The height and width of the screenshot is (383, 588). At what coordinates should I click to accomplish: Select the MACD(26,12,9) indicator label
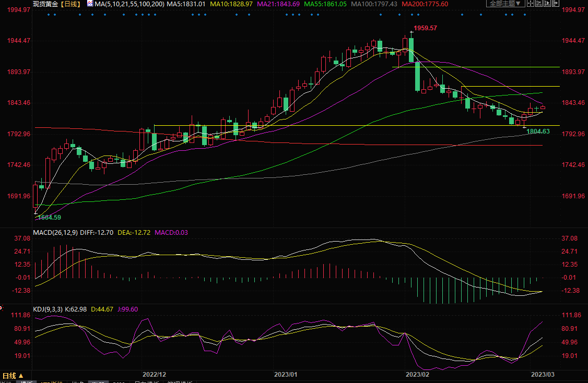tap(55, 233)
